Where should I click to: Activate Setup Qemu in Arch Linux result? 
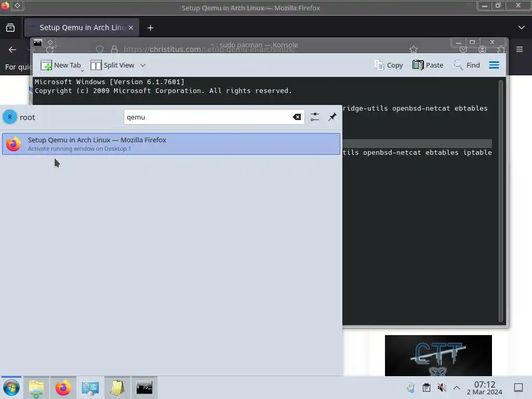click(171, 144)
